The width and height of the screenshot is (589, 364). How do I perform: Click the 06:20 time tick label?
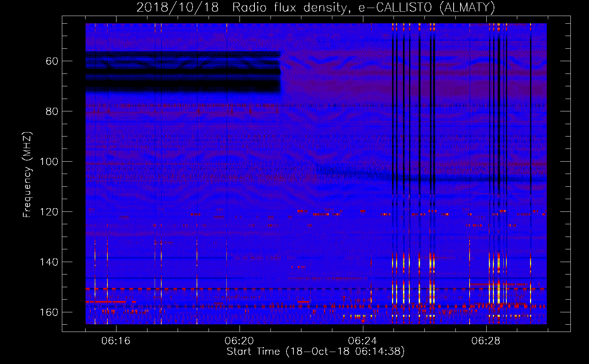[x=239, y=341]
